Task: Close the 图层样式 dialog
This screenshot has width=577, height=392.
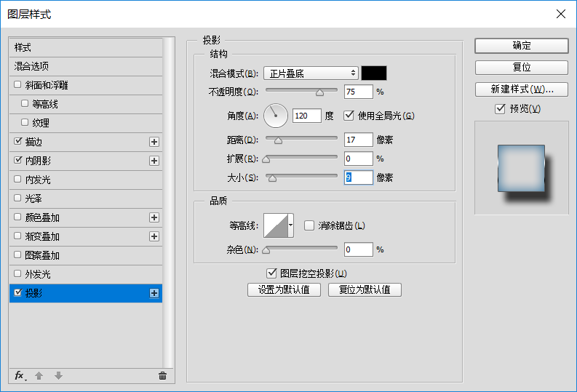Action: [561, 14]
